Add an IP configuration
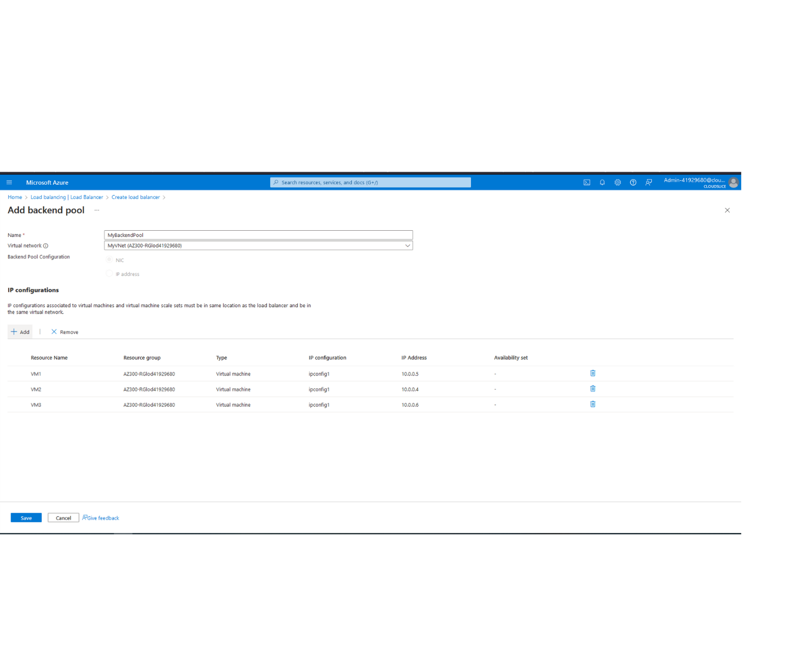This screenshot has height=650, width=812. tap(20, 332)
